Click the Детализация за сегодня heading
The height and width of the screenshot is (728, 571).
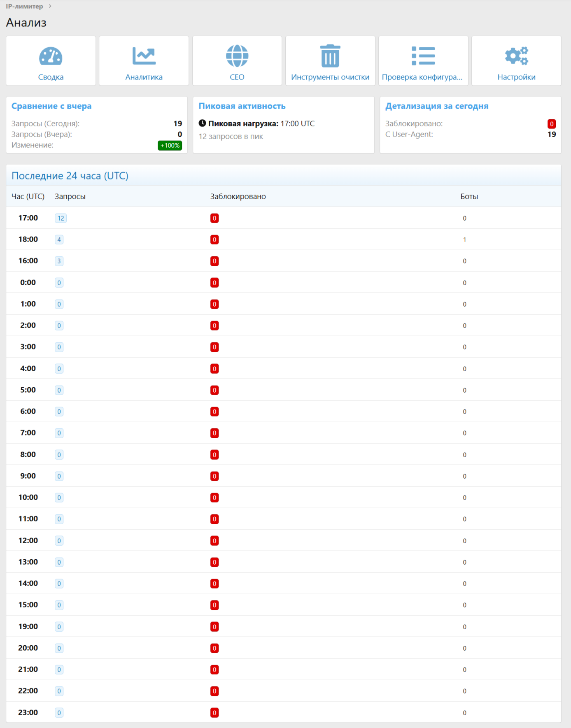point(437,106)
